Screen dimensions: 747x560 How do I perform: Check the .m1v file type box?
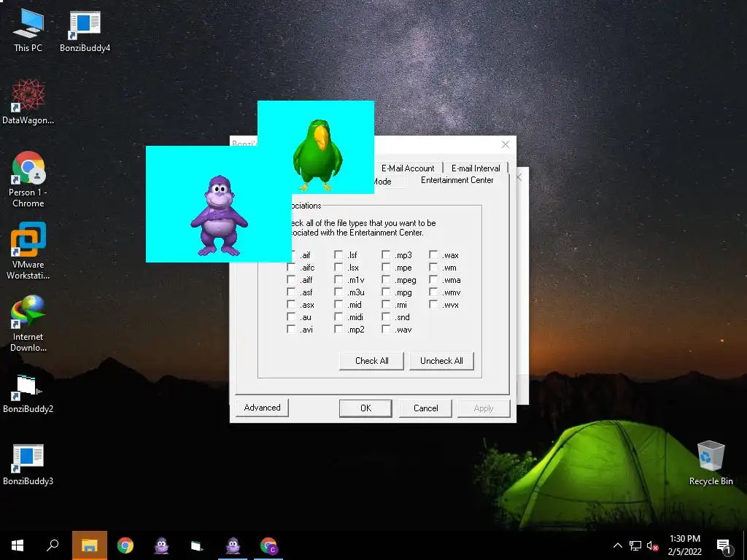pyautogui.click(x=338, y=279)
